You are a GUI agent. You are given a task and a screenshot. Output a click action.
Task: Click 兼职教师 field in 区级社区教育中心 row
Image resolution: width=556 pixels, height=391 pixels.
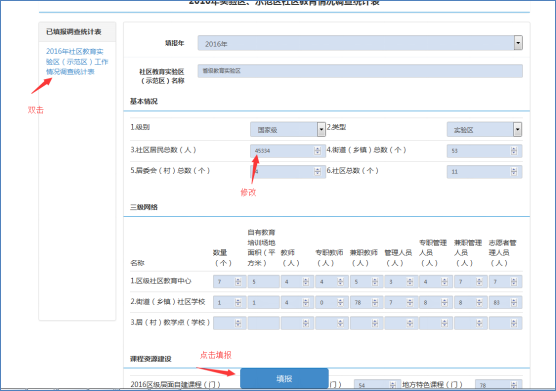[366, 281]
